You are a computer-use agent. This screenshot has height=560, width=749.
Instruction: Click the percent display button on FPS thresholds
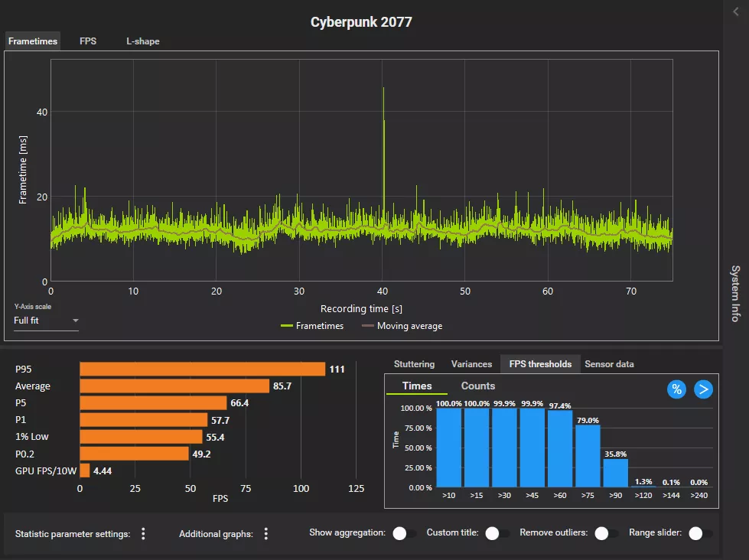(x=676, y=389)
